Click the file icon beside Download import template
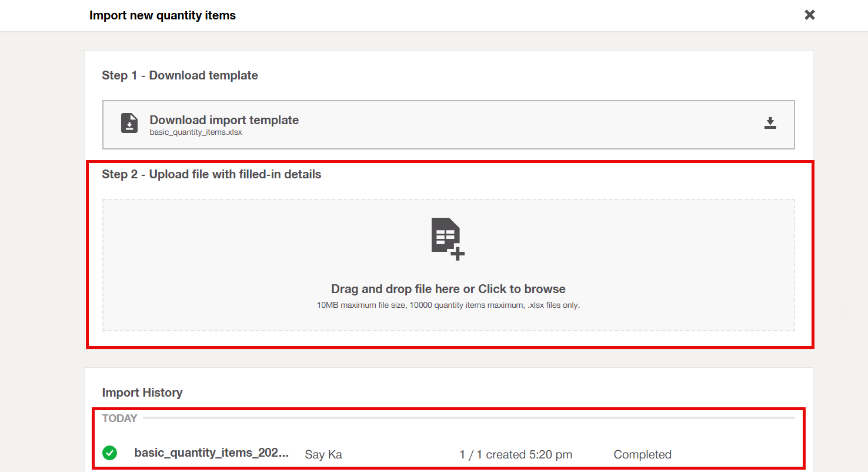The image size is (868, 472). pyautogui.click(x=129, y=124)
